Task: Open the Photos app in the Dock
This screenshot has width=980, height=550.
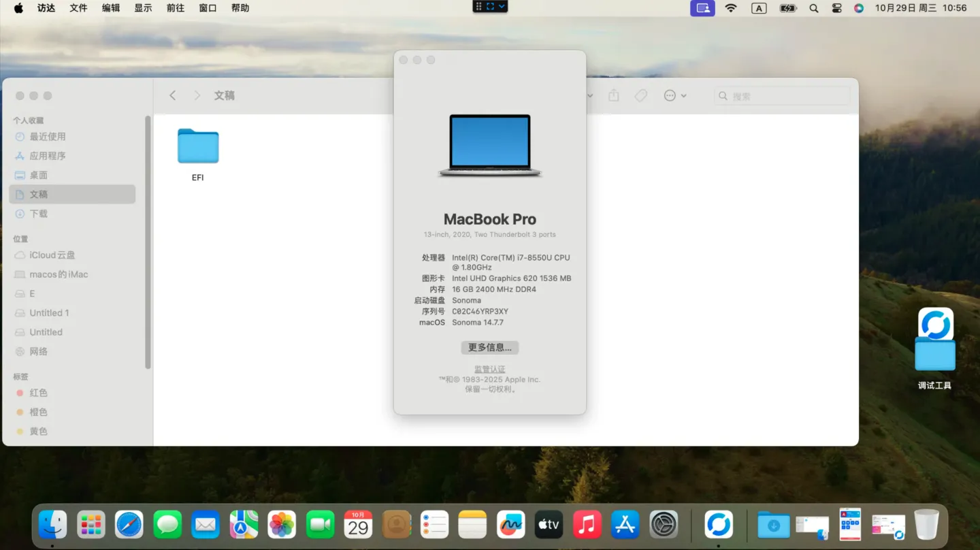Action: coord(282,524)
